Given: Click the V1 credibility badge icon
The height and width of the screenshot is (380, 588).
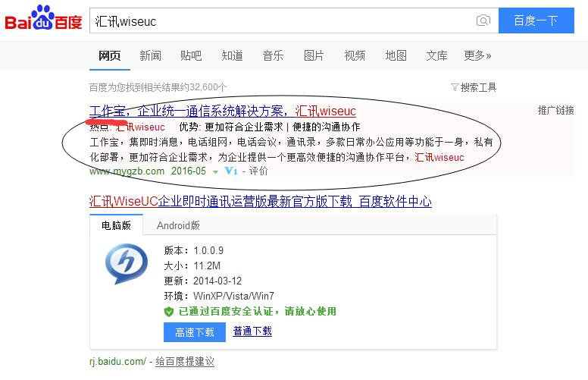Looking at the screenshot, I should (231, 171).
